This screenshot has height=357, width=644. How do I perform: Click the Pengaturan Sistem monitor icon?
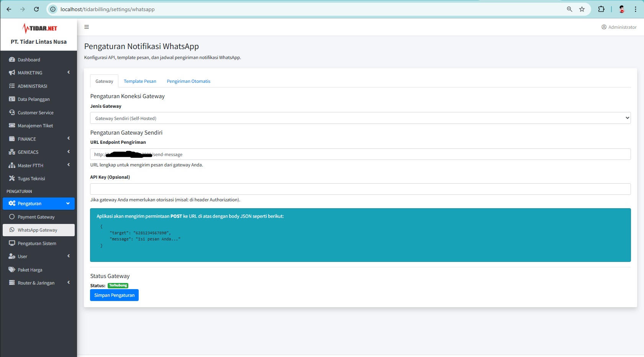coord(12,243)
